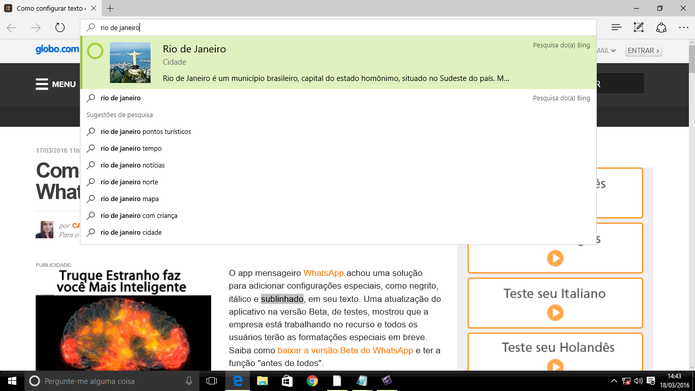Launch Google Chrome from the taskbar

pos(312,381)
